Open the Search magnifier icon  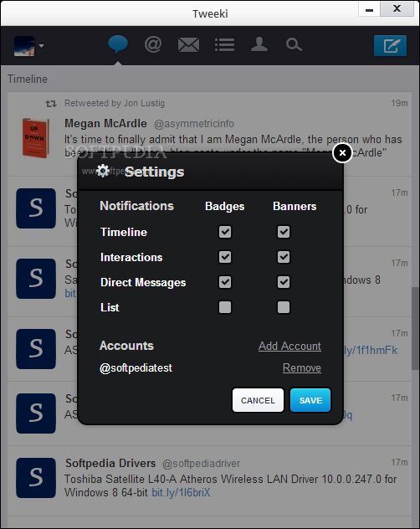point(294,44)
